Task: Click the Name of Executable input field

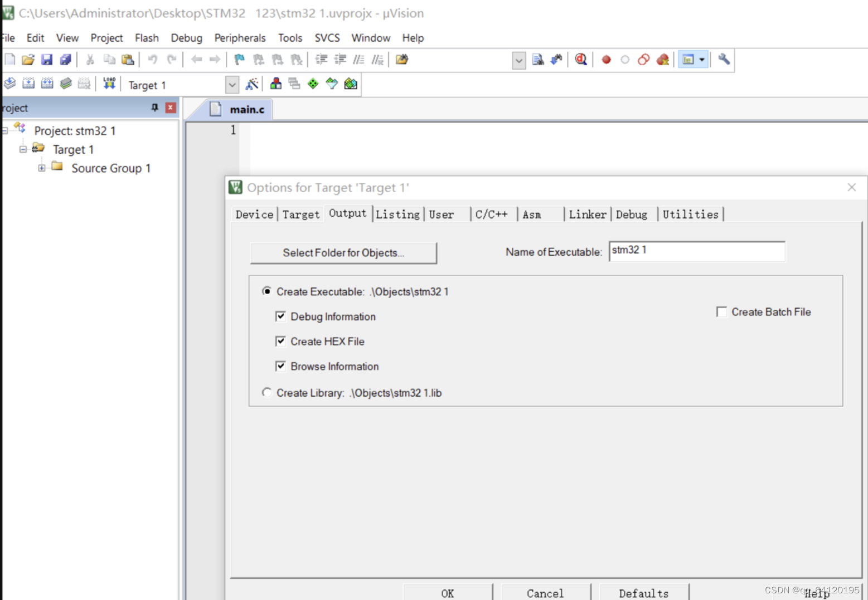Action: pos(697,251)
